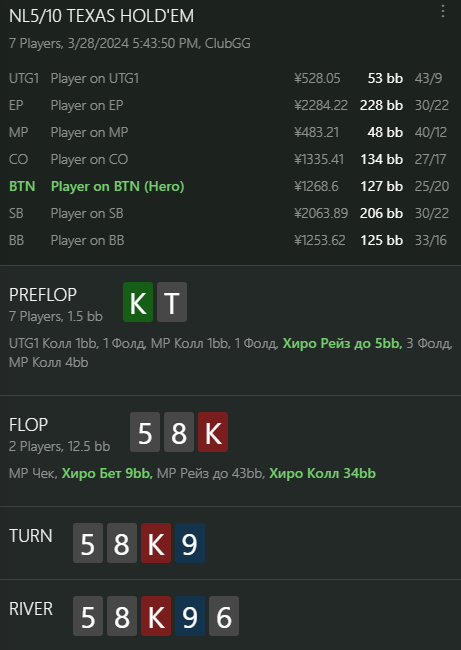
Task: Click the NL5/10 TEXAS HOLD'EM title
Action: [102, 16]
